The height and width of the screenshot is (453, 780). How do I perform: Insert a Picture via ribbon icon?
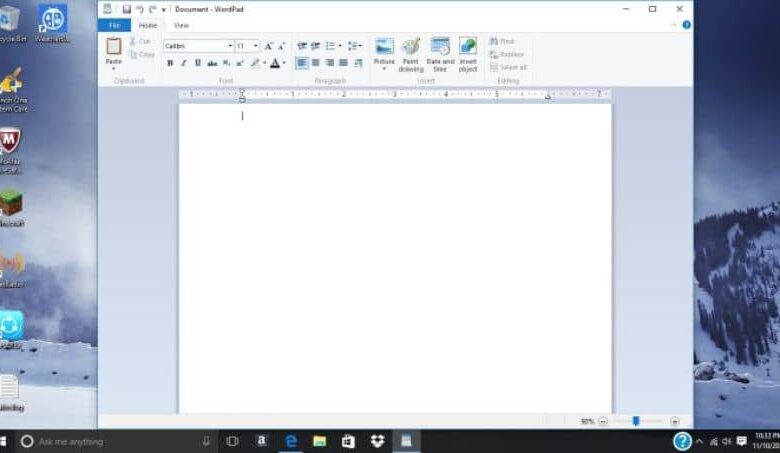(x=384, y=46)
